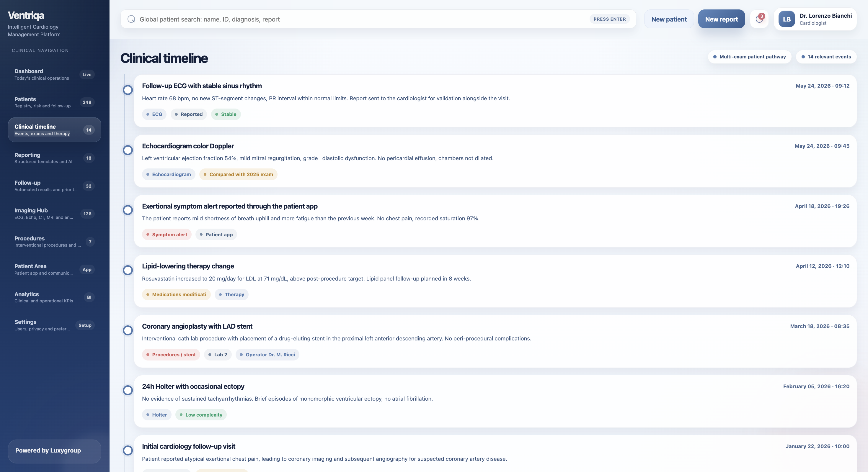
Task: Open Dr. Lorenzo Bianchi profile menu
Action: [815, 19]
